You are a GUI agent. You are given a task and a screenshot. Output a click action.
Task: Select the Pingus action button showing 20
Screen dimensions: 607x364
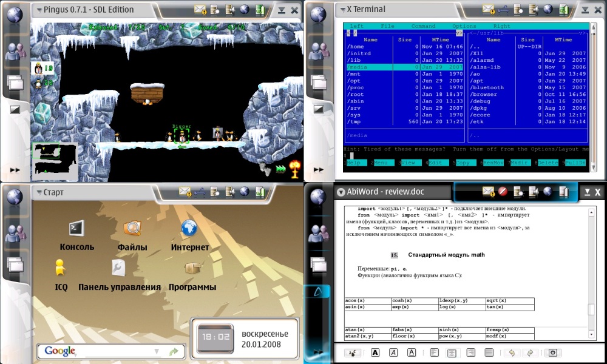[x=43, y=83]
